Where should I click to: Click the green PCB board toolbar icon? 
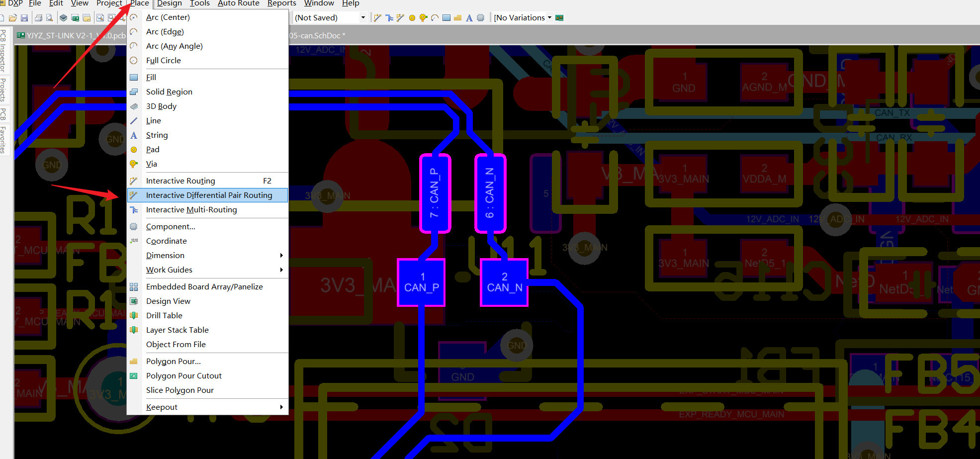coord(75,18)
